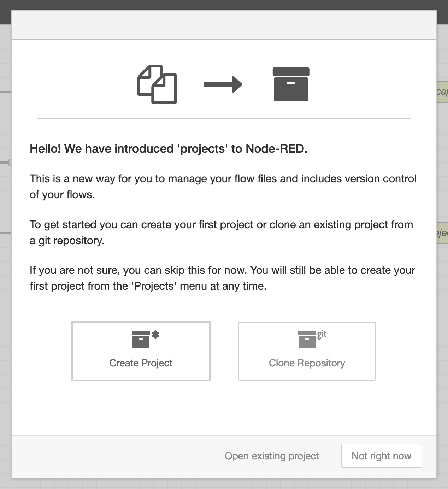Click the 'Hello! We have introduced projects' heading
The height and width of the screenshot is (489, 448).
169,149
